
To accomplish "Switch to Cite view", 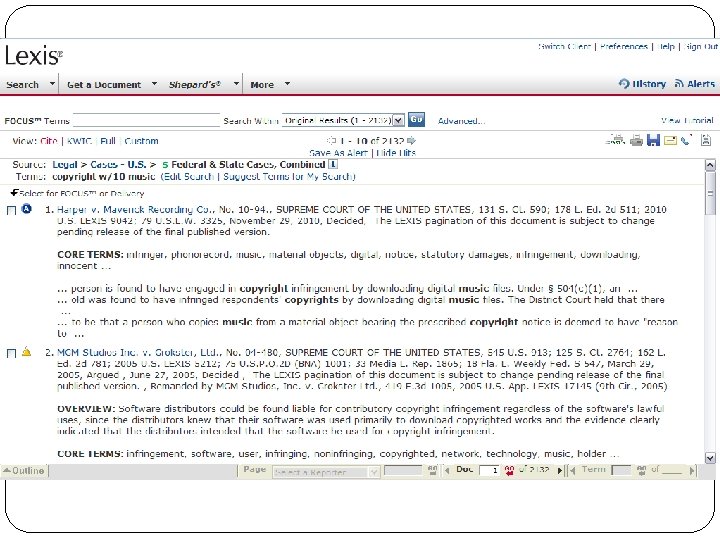I will coord(48,141).
